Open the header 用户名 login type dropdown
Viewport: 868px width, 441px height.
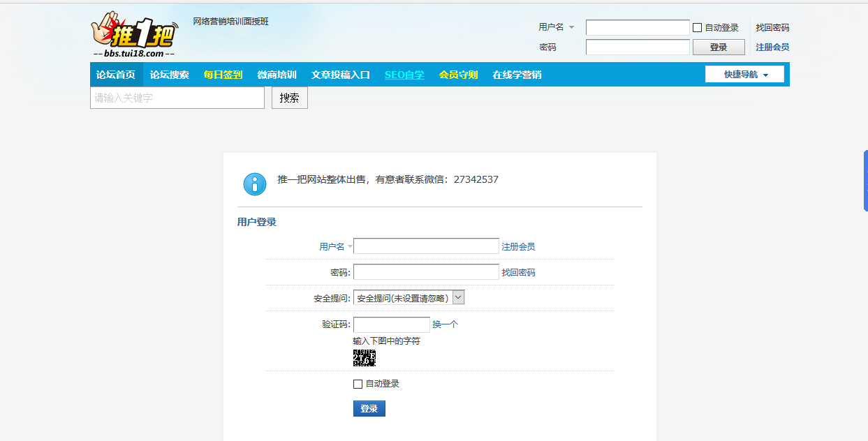571,28
